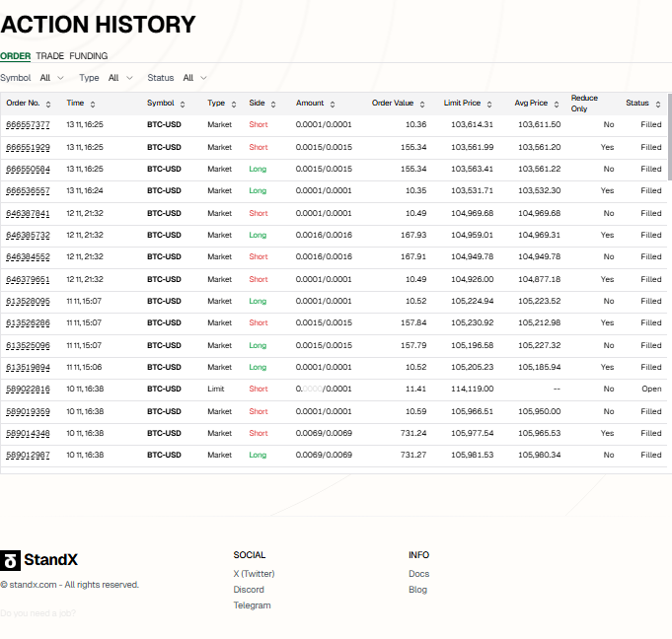Open order number 666536557
This screenshot has width=672, height=639.
coord(28,190)
